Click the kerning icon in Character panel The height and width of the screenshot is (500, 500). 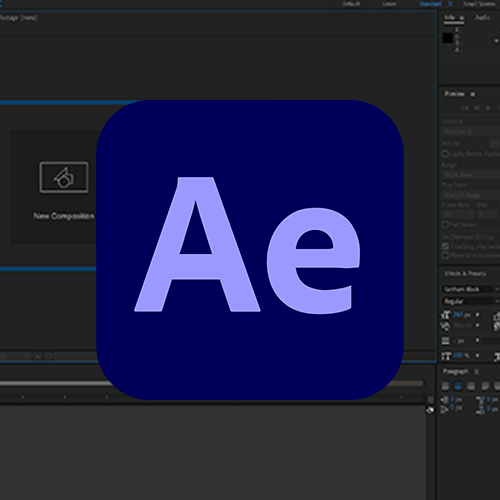(445, 325)
